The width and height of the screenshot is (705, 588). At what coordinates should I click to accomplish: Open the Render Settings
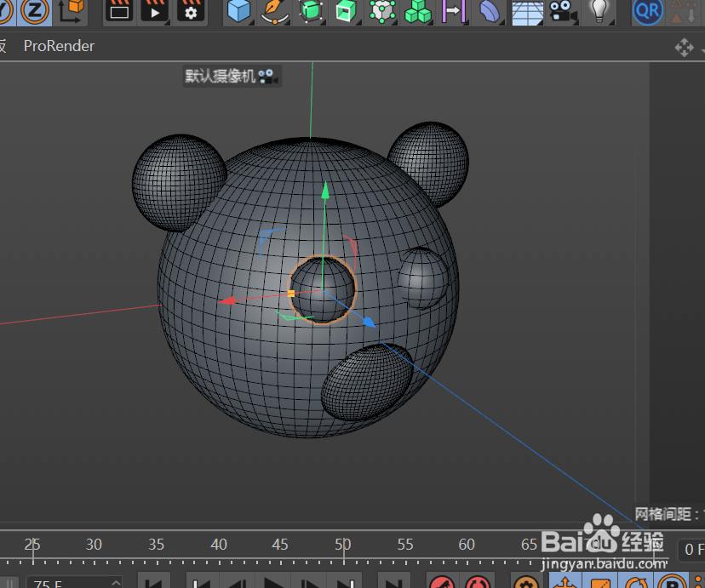pos(191,11)
